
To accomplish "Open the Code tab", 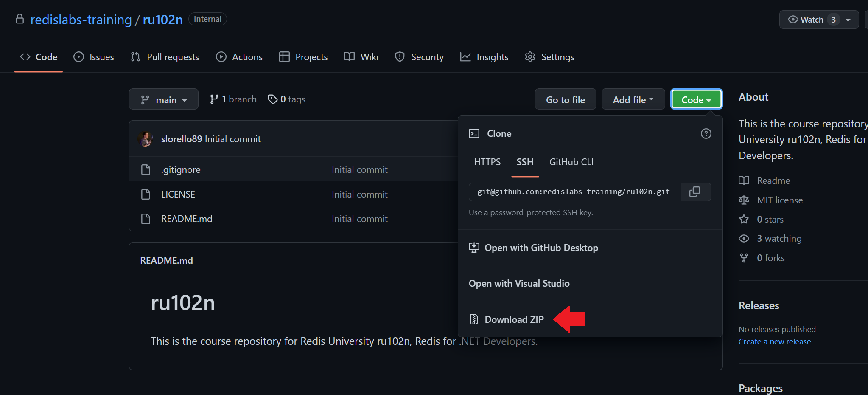I will pyautogui.click(x=39, y=57).
